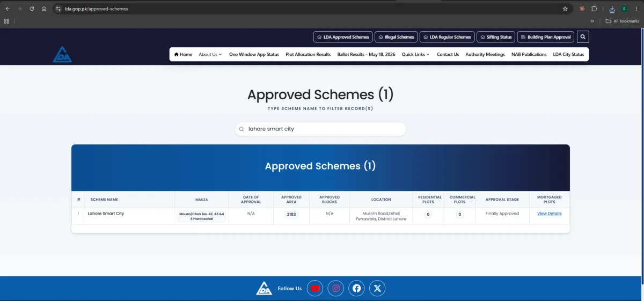
Task: Open View Details link for Lahore Smart City
Action: point(550,214)
